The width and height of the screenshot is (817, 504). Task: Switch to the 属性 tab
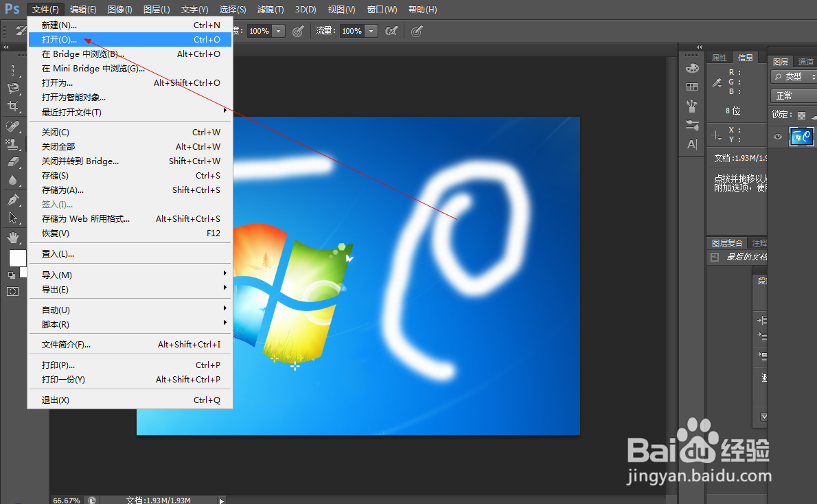(720, 57)
